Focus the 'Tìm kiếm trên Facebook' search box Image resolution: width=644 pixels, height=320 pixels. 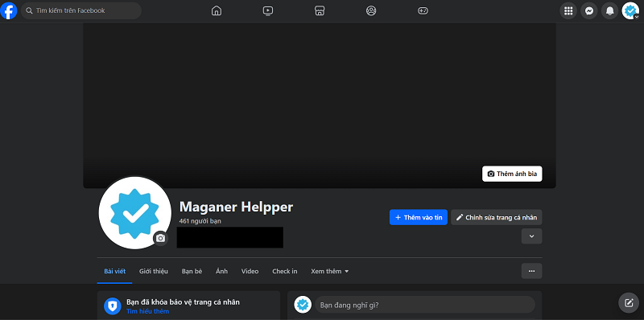pos(81,10)
